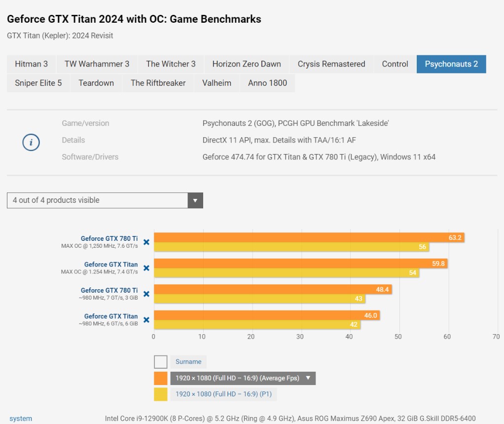Screen dimensions: 504x424
Task: Click the 'Game/version' label
Action: click(x=85, y=123)
